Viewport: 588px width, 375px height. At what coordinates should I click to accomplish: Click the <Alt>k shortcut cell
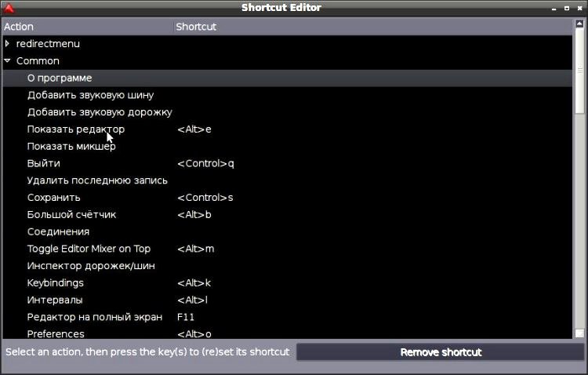(194, 283)
